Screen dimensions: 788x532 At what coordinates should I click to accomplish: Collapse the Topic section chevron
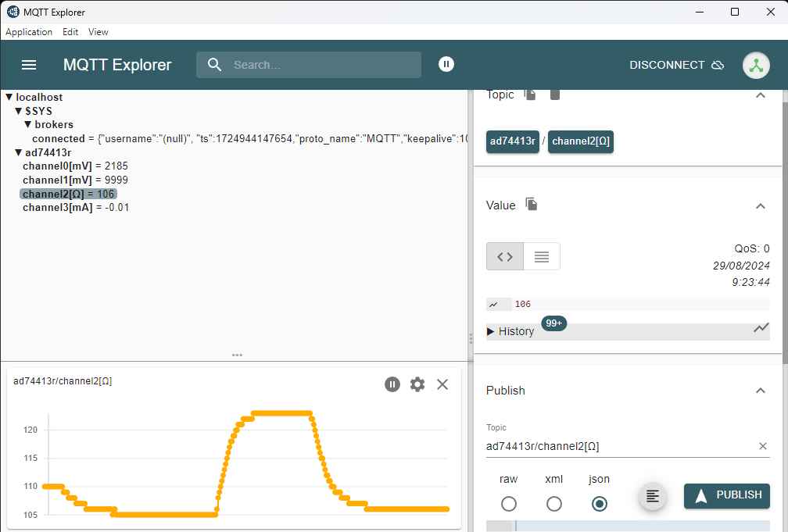761,95
